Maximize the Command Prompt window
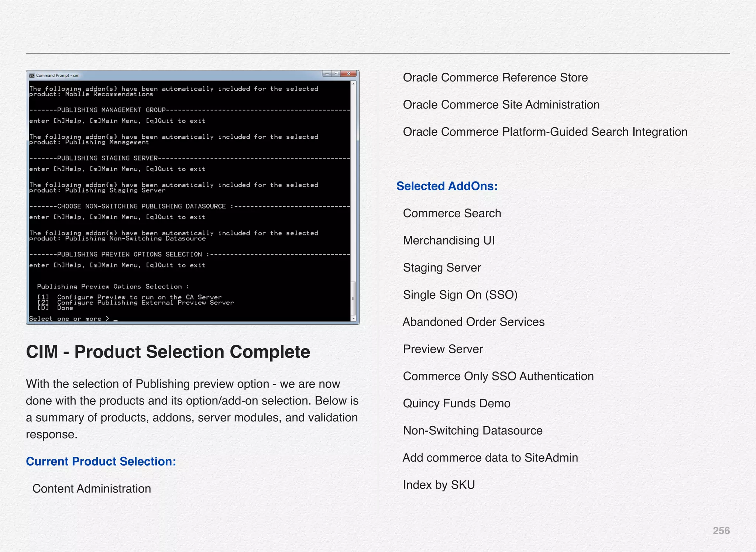 tap(336, 74)
